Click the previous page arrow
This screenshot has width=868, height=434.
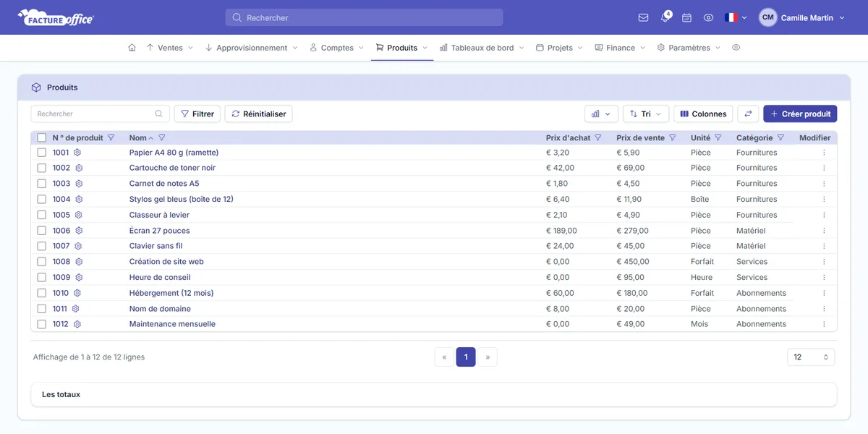tap(444, 357)
